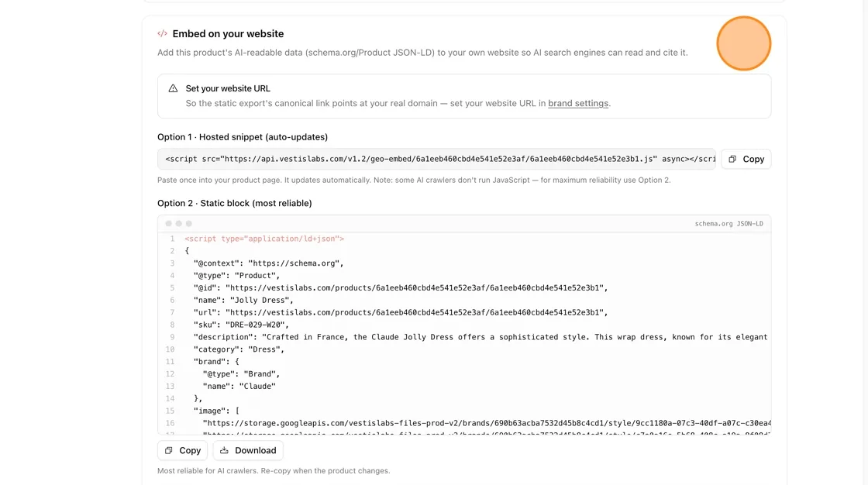Click the warning triangle icon

pos(174,88)
